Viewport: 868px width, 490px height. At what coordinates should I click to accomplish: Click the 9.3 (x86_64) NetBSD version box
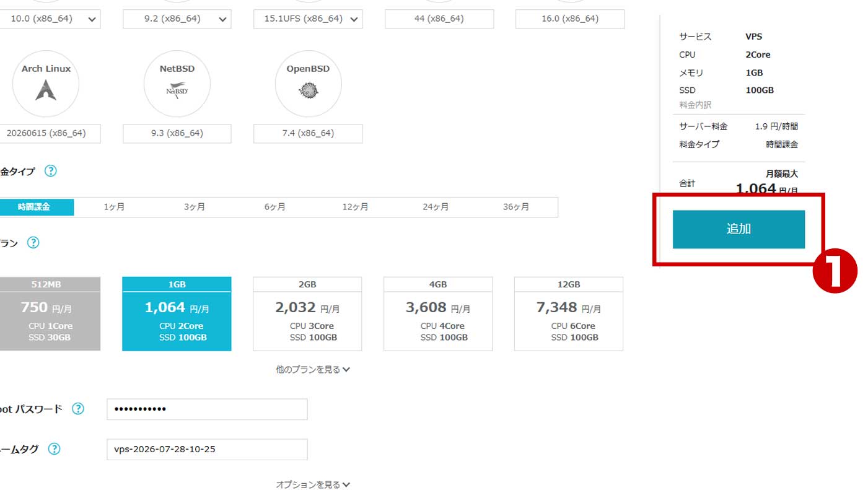pos(177,133)
